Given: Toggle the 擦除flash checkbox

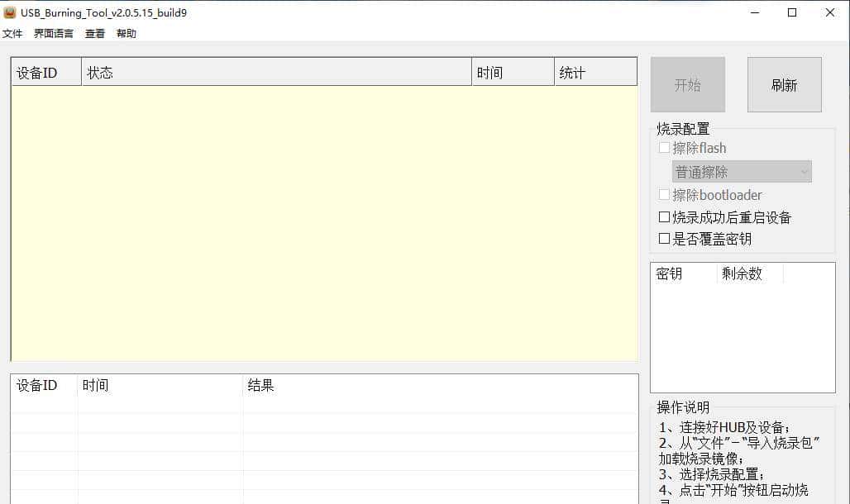Looking at the screenshot, I should tap(664, 148).
